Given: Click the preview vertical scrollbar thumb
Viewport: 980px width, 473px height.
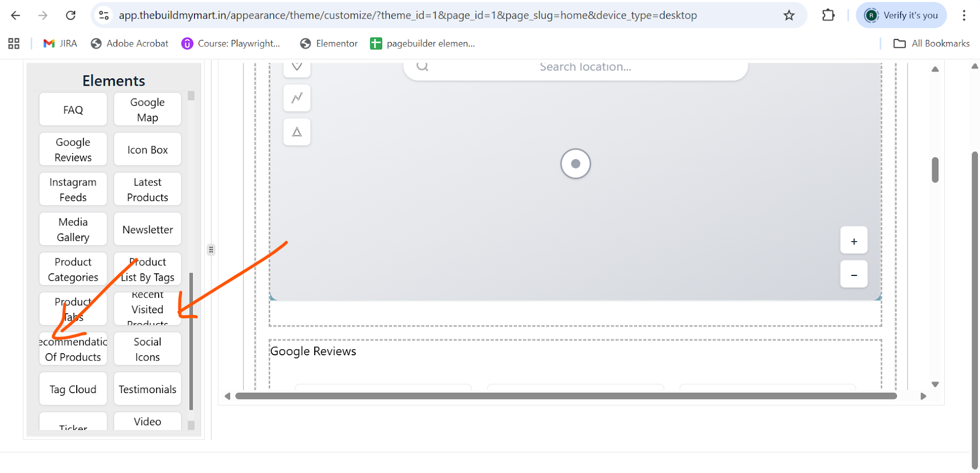Looking at the screenshot, I should tap(935, 170).
